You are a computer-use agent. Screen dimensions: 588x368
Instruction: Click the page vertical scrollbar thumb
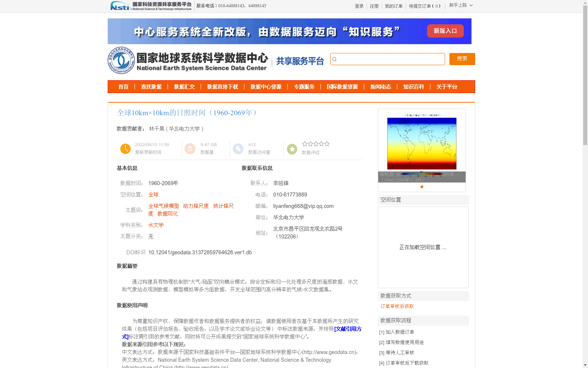click(585, 75)
